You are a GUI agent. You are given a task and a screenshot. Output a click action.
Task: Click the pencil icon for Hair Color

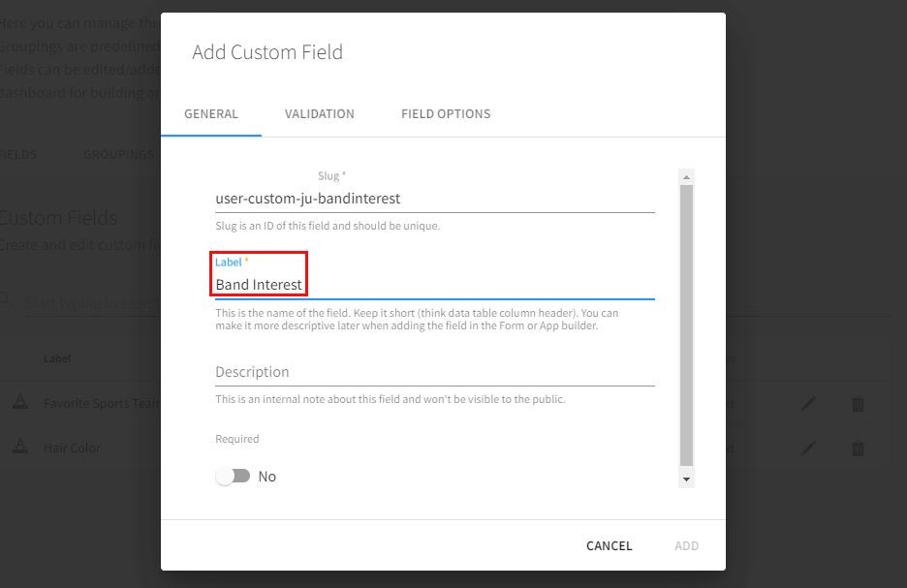click(x=809, y=449)
